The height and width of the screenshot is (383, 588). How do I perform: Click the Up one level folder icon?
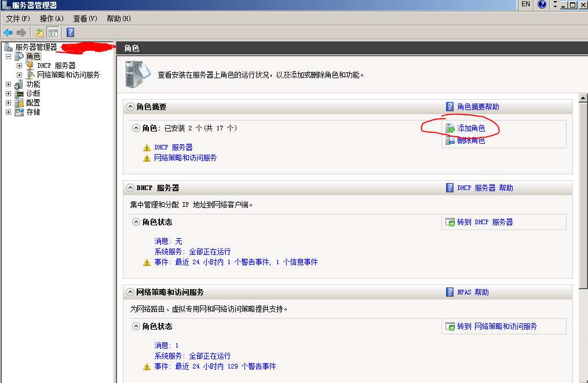(x=39, y=32)
